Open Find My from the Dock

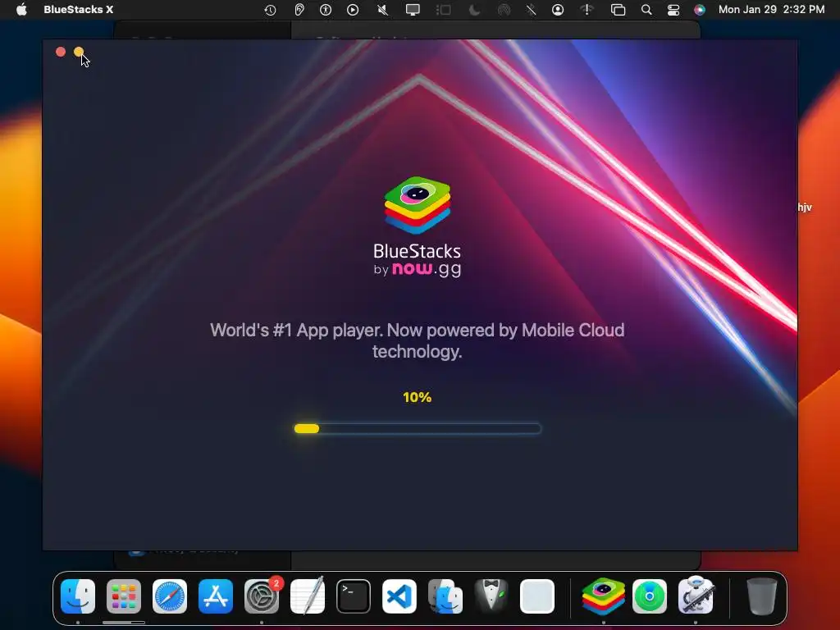click(x=650, y=596)
